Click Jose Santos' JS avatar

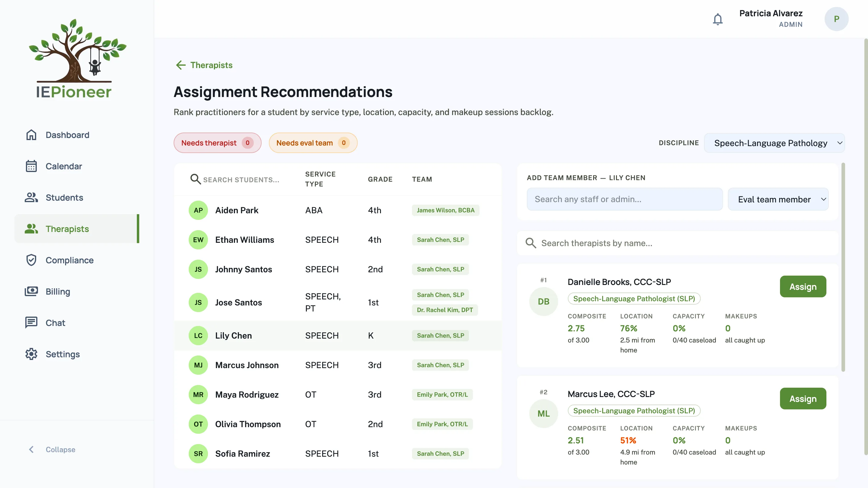click(198, 303)
